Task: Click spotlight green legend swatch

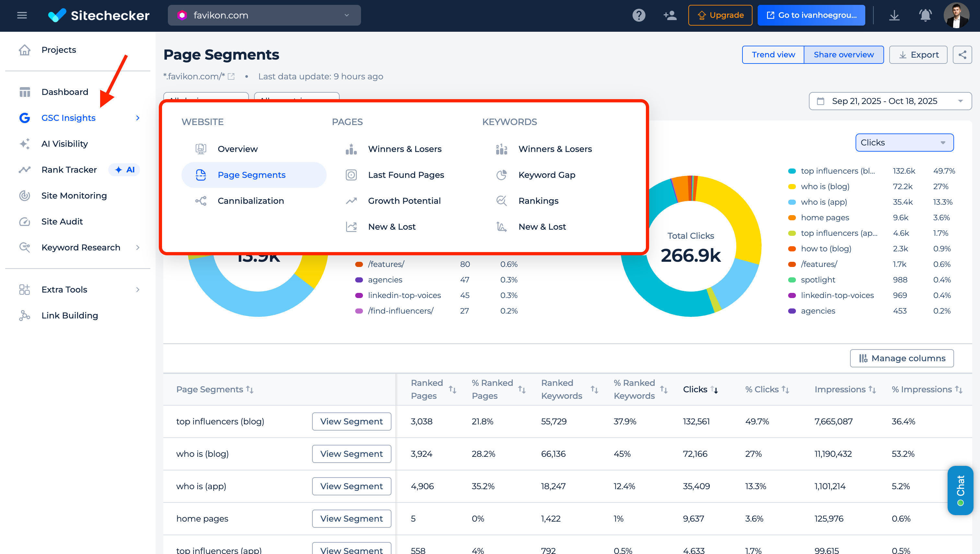Action: 792,280
